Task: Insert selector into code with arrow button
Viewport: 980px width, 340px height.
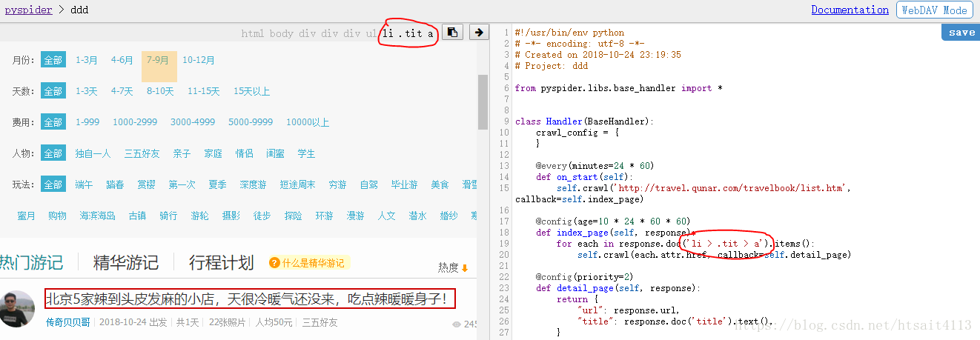Action: coord(478,32)
